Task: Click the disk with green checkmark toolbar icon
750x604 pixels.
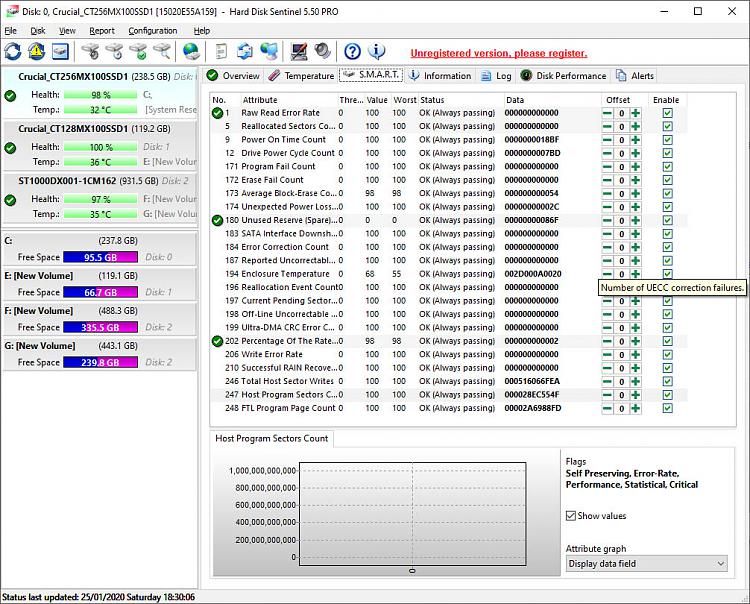Action: 138,51
